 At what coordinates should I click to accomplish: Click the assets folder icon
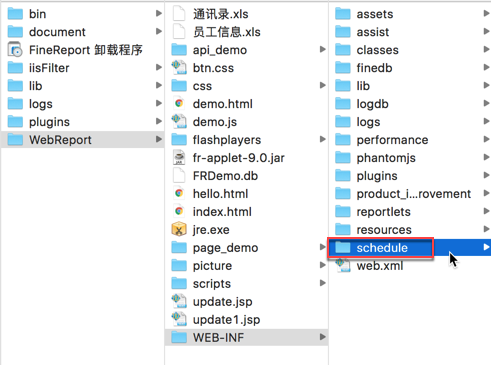pos(343,14)
